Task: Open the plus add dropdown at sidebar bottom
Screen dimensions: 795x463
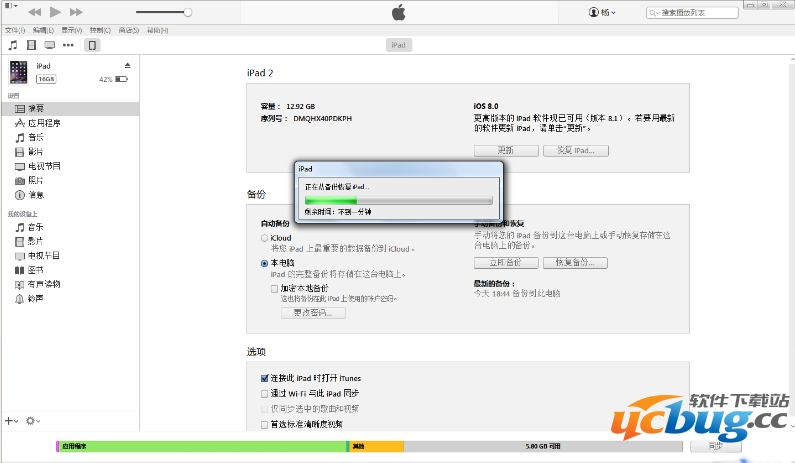Action: coord(11,421)
